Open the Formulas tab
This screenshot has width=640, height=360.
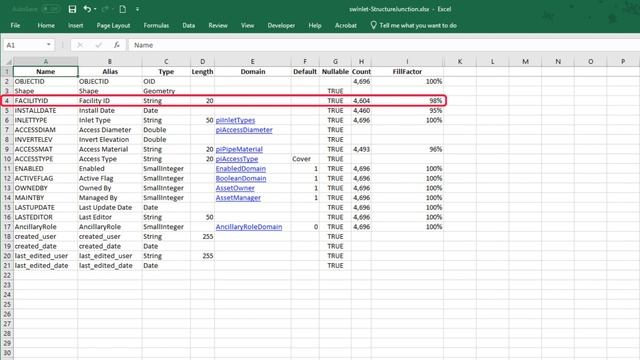(156, 25)
